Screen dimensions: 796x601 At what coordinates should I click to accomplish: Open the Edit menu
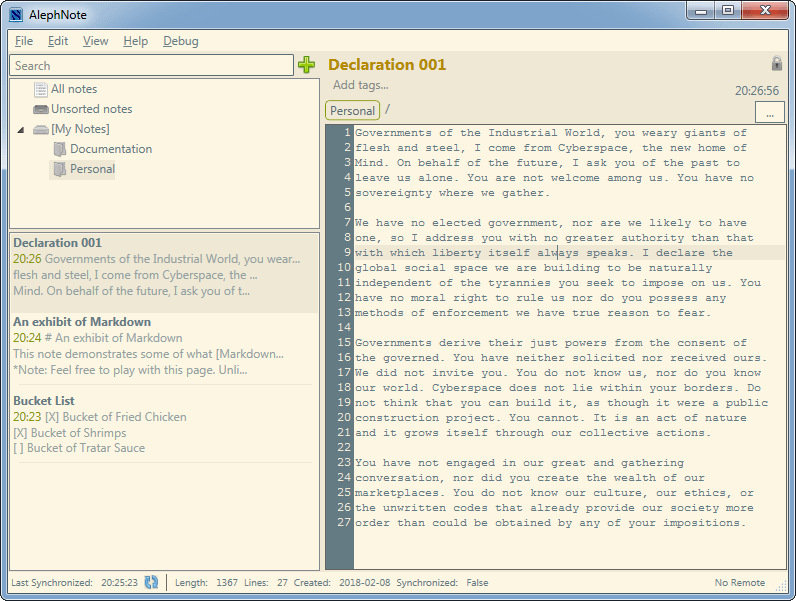[x=58, y=41]
